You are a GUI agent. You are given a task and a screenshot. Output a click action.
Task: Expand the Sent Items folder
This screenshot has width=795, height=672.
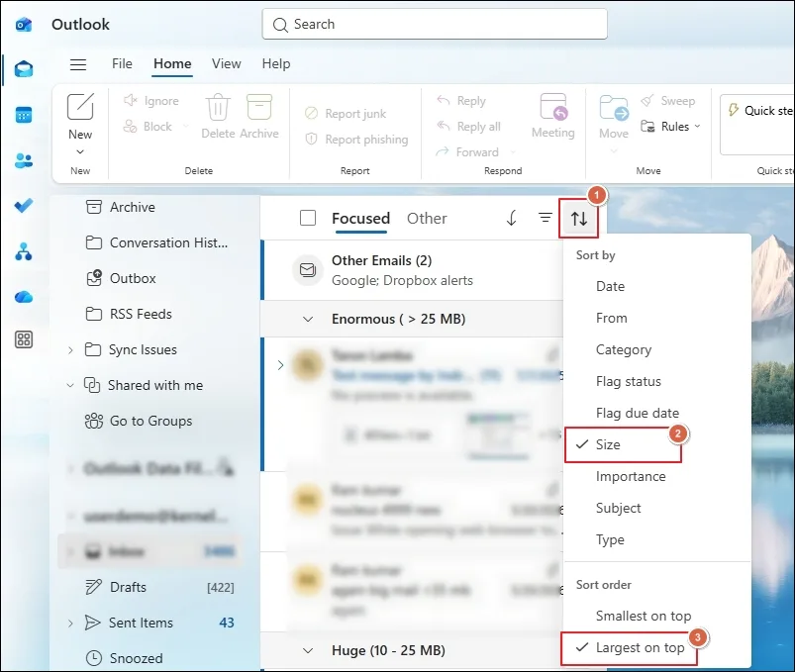pyautogui.click(x=70, y=623)
